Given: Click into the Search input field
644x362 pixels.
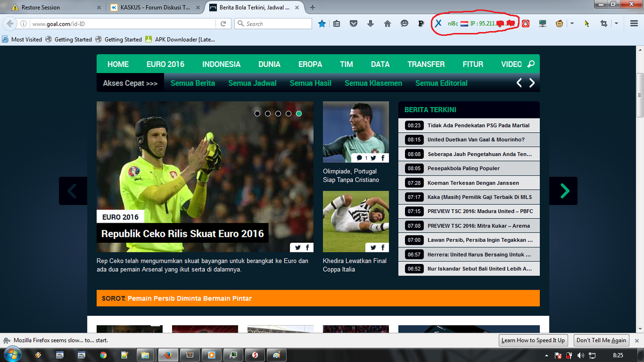Looking at the screenshot, I should [273, 24].
